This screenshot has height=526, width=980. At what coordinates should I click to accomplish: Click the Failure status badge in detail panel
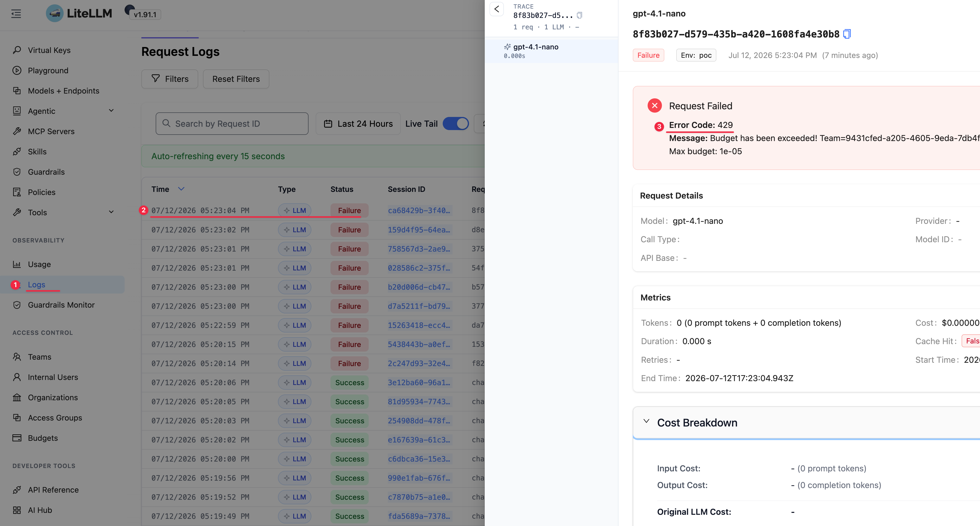(x=648, y=55)
